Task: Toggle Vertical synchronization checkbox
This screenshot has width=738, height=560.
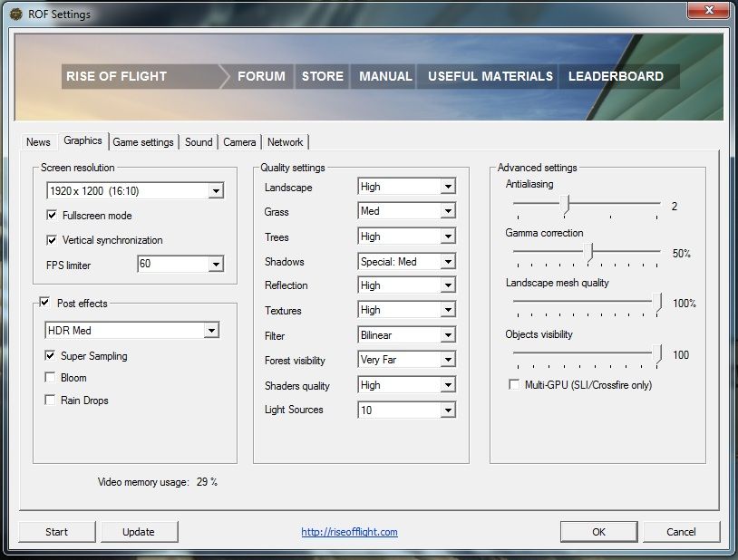Action: (x=52, y=240)
